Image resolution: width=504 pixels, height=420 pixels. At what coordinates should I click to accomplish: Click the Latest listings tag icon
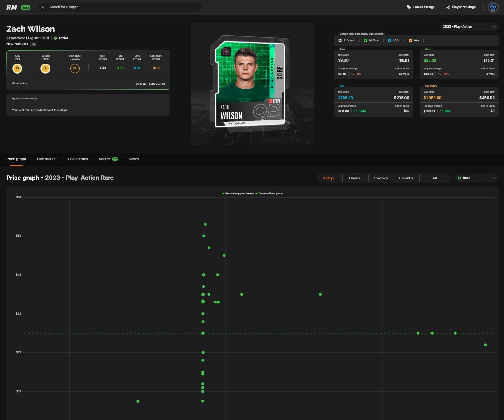tap(409, 7)
